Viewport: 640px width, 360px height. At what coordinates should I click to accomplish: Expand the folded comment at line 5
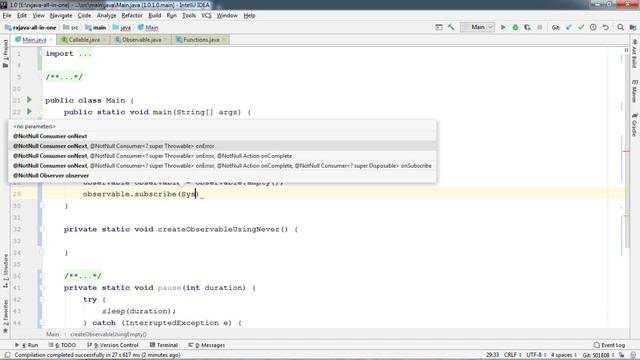[x=42, y=77]
